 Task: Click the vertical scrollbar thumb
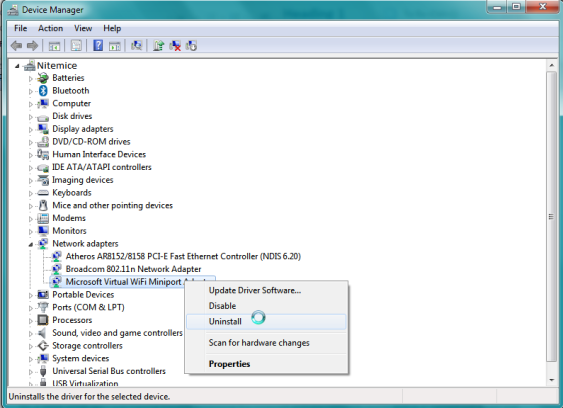[551, 217]
